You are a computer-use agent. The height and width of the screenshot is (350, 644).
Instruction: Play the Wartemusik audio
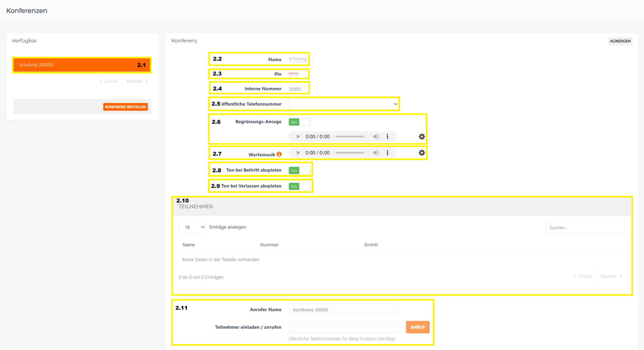click(x=298, y=153)
